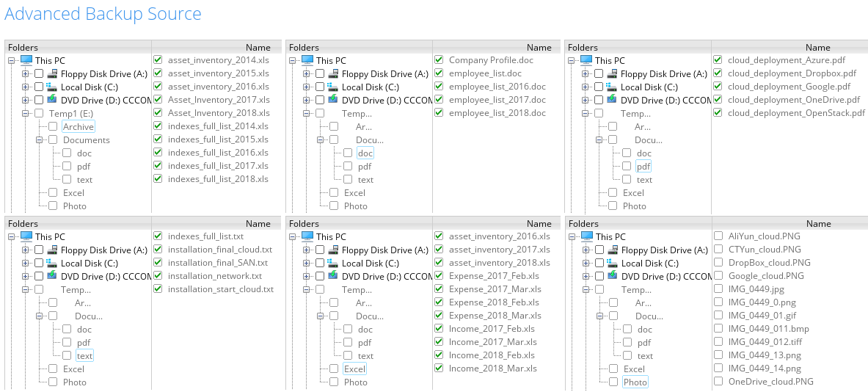Uncheck the Company Profile.doc checkbox
Screen dimensions: 868x392
pos(439,60)
